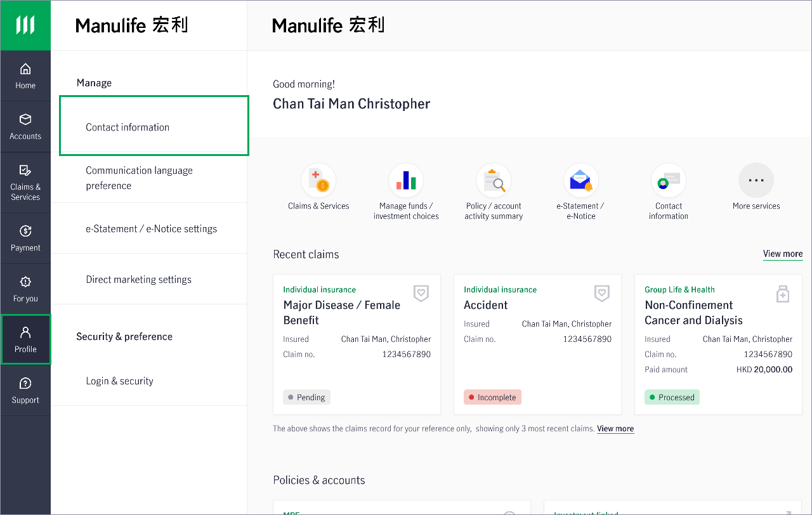The image size is (812, 515).
Task: Click the Manulife logo in panel header
Action: (132, 25)
